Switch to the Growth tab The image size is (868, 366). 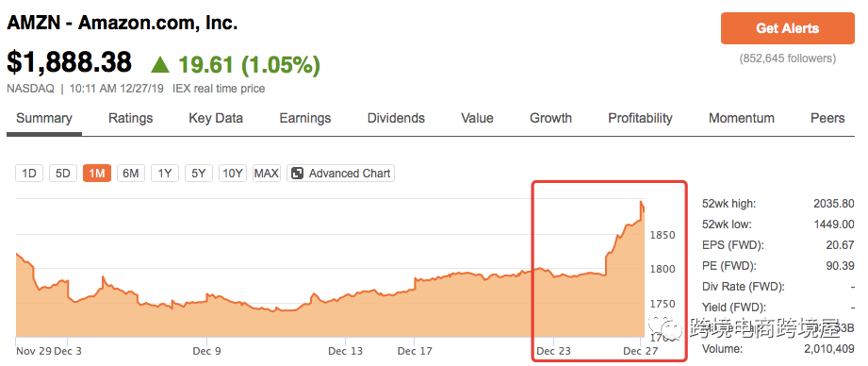(x=550, y=118)
